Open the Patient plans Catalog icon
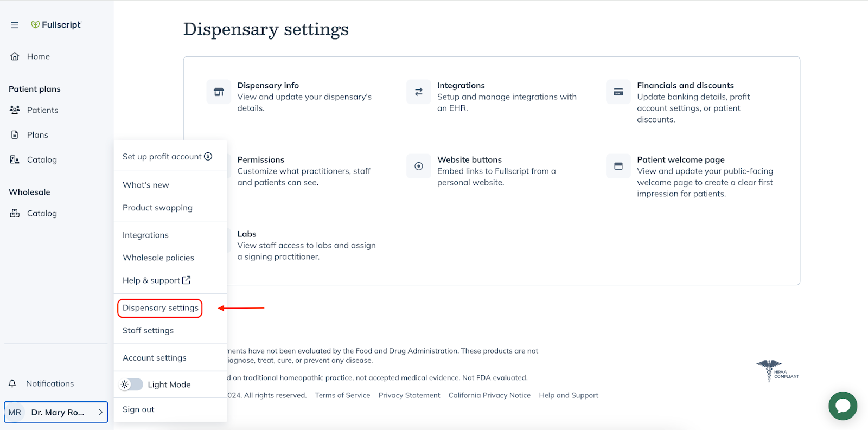868x430 pixels. coord(14,159)
